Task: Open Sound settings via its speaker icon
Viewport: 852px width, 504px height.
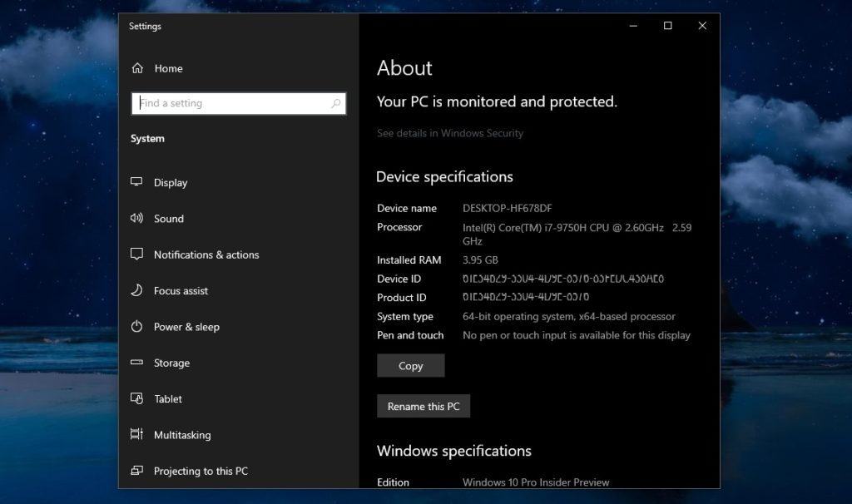Action: pyautogui.click(x=136, y=218)
